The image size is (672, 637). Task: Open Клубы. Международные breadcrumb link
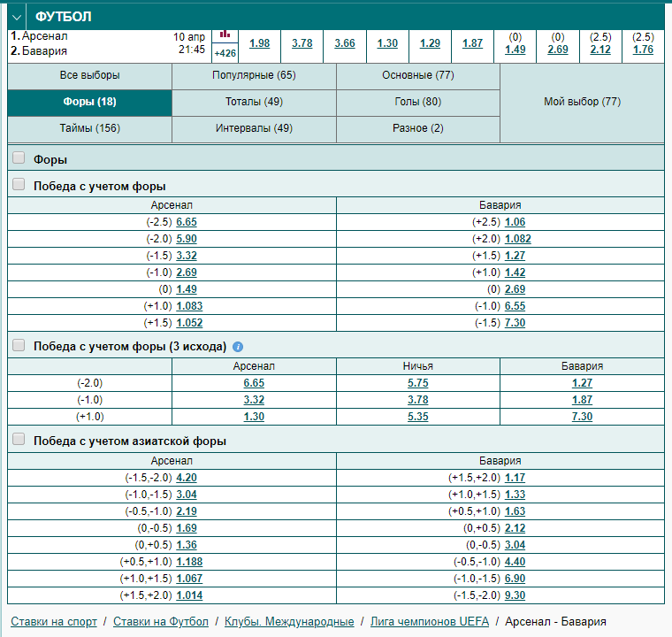click(289, 622)
